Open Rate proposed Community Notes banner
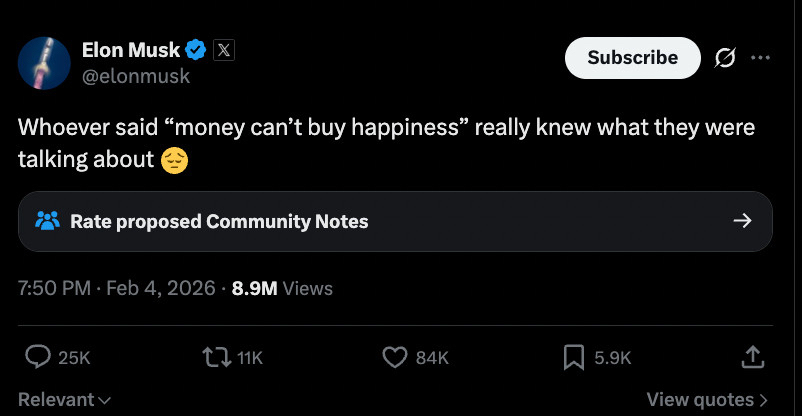802x416 pixels. click(x=395, y=221)
